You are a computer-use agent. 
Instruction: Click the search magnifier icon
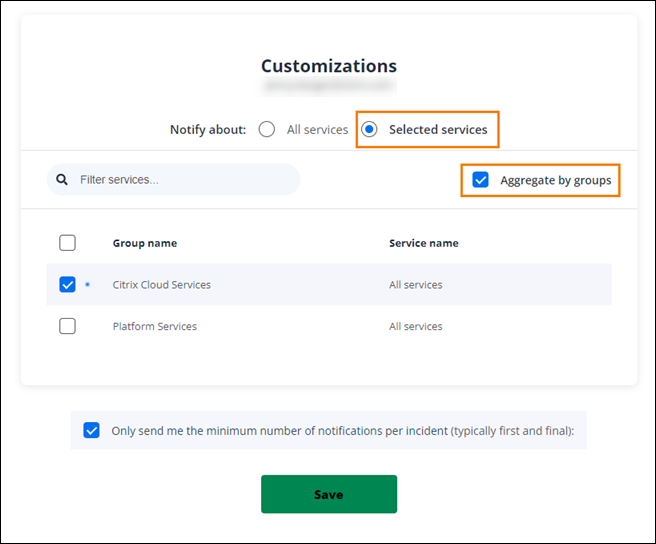pyautogui.click(x=62, y=180)
